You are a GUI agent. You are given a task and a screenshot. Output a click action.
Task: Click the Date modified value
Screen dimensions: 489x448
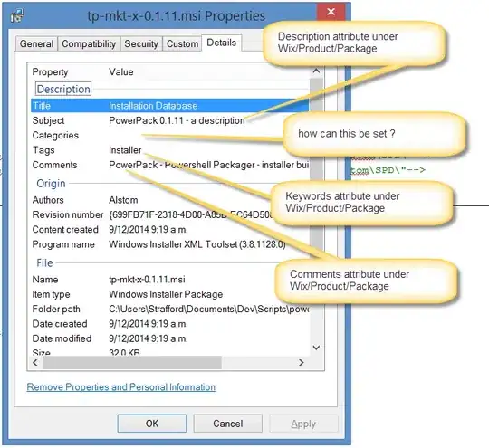149,338
